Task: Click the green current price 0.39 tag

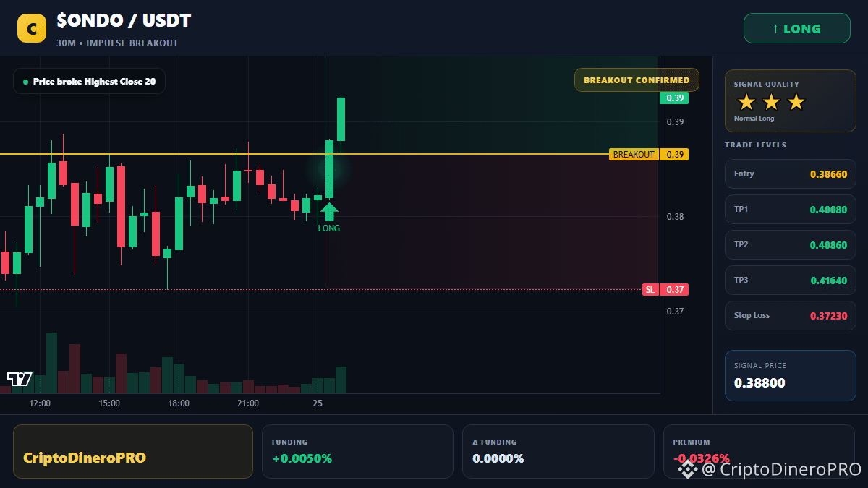Action: 674,98
